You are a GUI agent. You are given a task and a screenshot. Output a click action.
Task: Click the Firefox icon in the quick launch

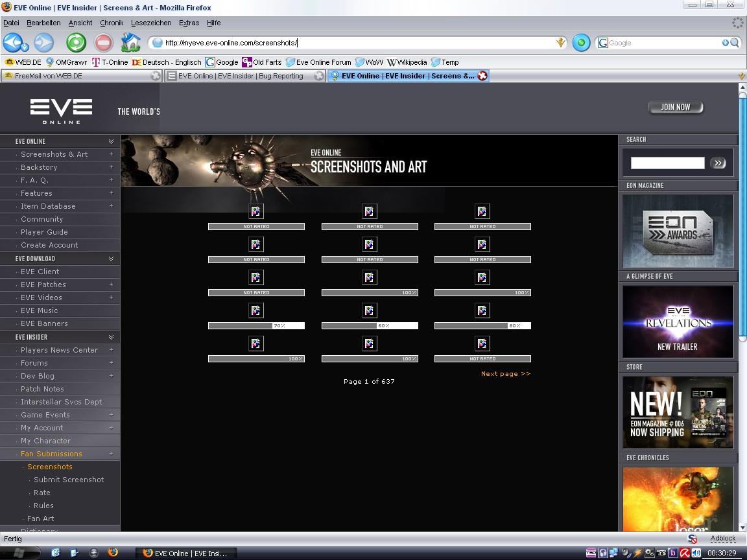point(113,552)
